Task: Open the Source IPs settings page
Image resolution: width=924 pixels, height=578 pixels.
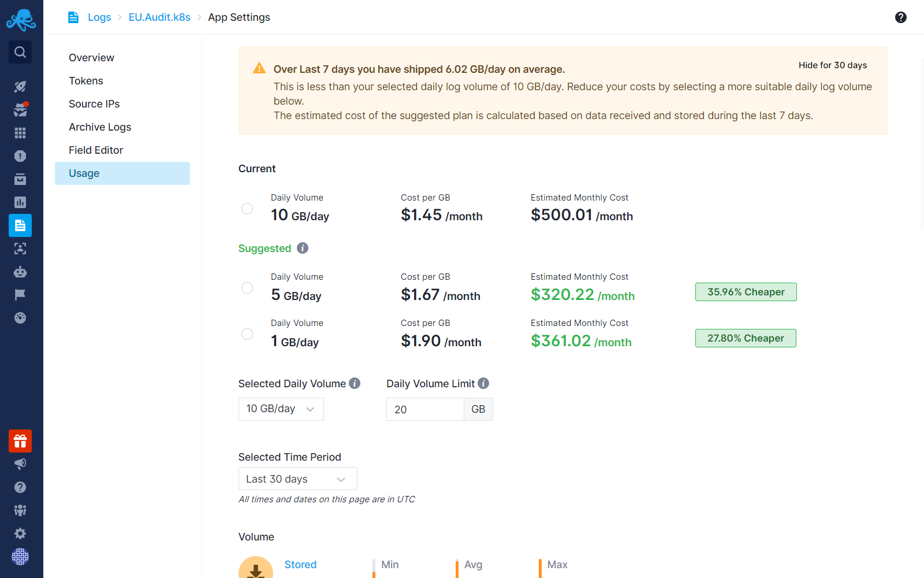Action: pos(122,104)
